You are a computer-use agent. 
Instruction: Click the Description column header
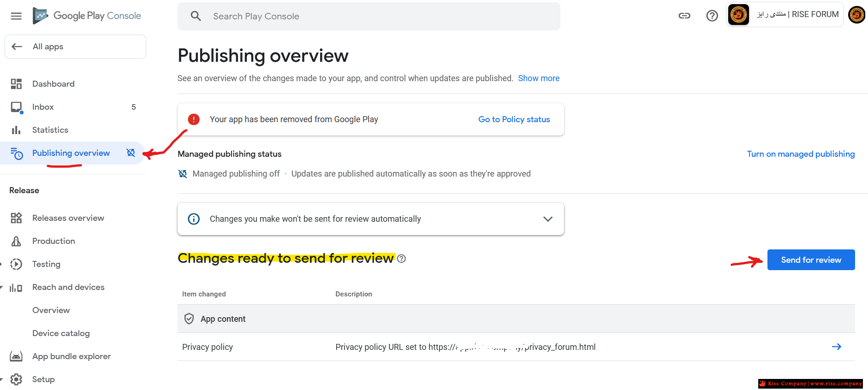coord(354,294)
